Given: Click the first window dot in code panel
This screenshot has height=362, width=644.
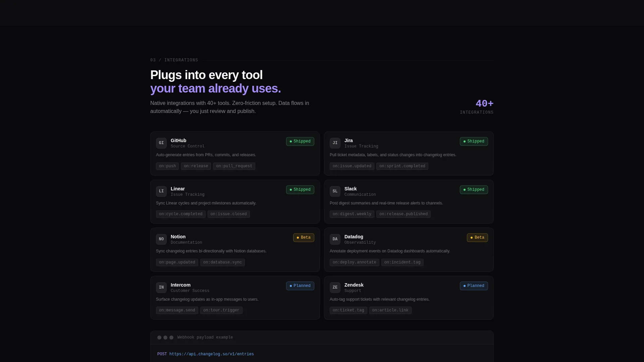Looking at the screenshot, I should coord(159,338).
